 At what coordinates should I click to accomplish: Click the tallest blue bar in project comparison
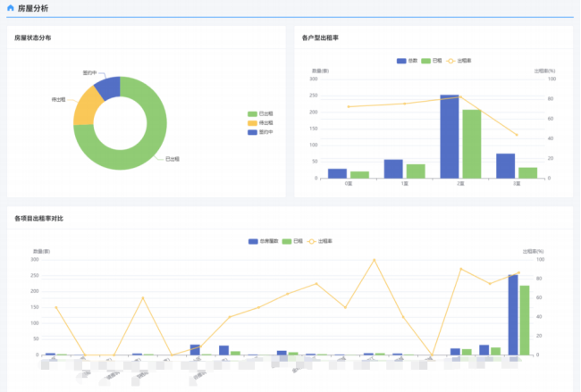click(x=513, y=314)
